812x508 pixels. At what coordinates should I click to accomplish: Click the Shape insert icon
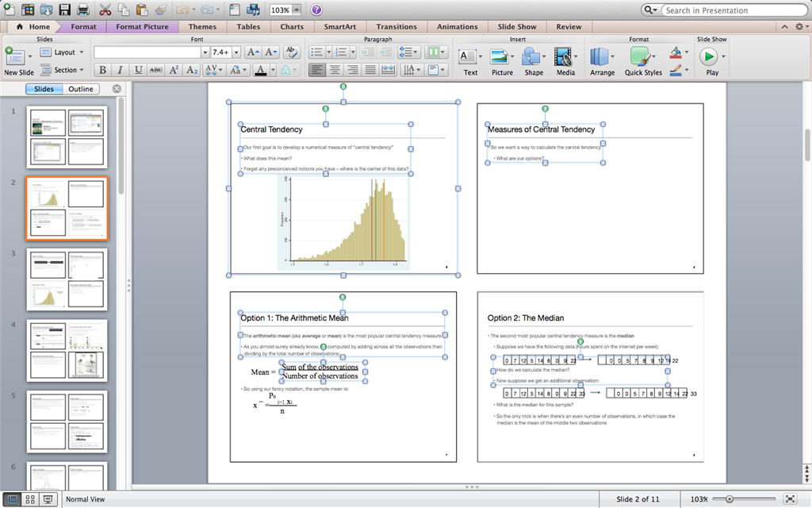click(x=533, y=60)
